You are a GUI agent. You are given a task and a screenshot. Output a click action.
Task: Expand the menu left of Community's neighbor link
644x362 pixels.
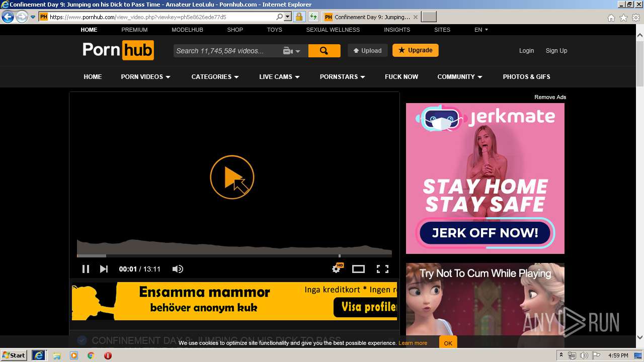click(343, 77)
